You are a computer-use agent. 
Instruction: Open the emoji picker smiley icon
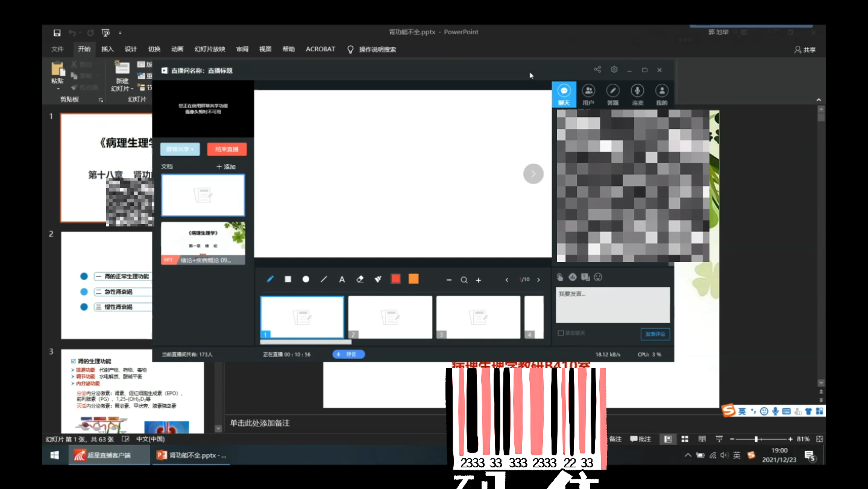598,277
